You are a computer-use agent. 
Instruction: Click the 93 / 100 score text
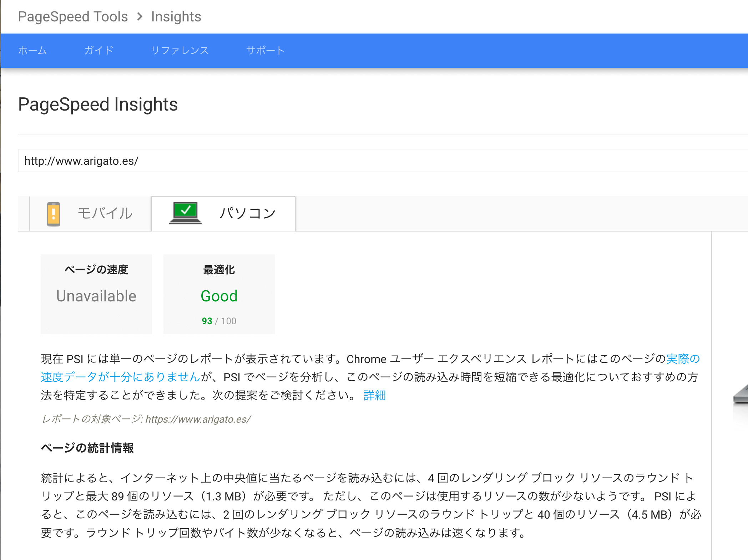tap(219, 321)
